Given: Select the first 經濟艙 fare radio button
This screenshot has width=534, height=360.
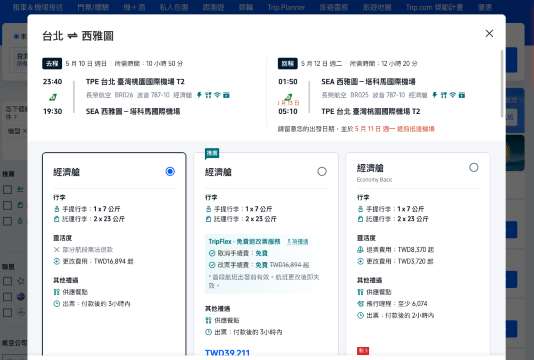Looking at the screenshot, I should click(x=170, y=171).
